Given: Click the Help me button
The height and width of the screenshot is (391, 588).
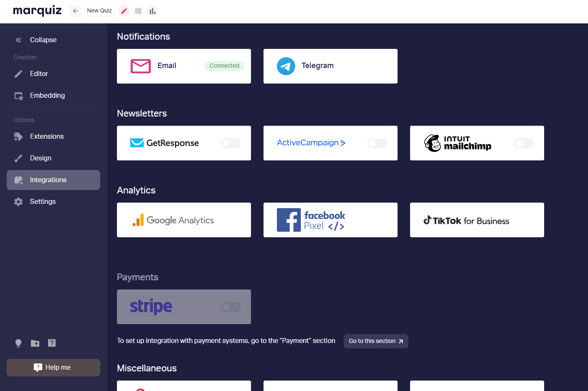Looking at the screenshot, I should tap(53, 368).
